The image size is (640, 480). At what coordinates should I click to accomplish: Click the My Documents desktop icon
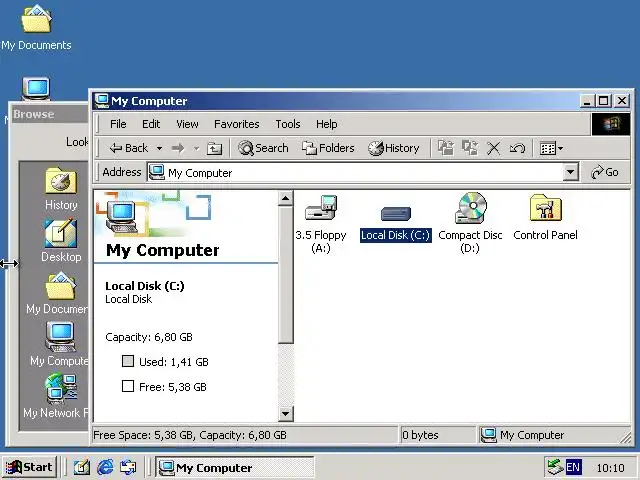click(36, 28)
